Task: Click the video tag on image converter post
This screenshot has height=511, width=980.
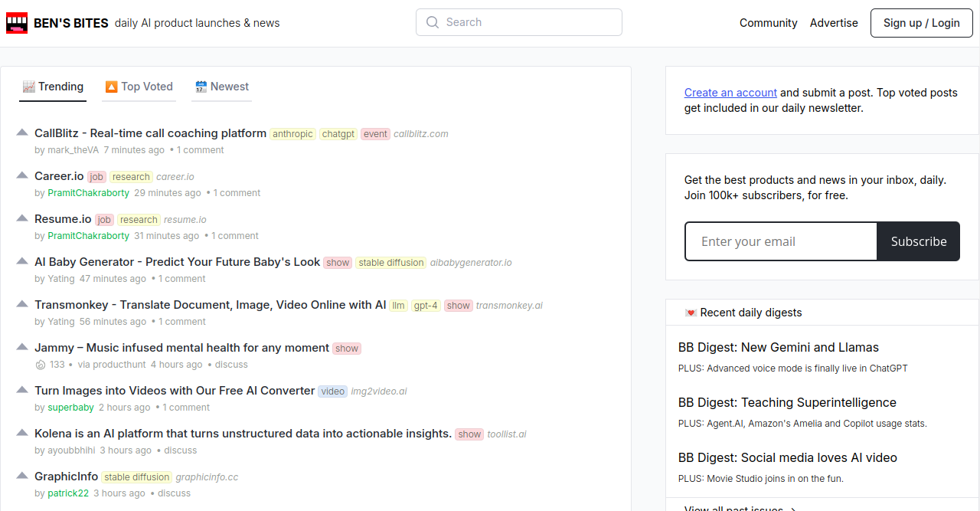Action: (333, 391)
